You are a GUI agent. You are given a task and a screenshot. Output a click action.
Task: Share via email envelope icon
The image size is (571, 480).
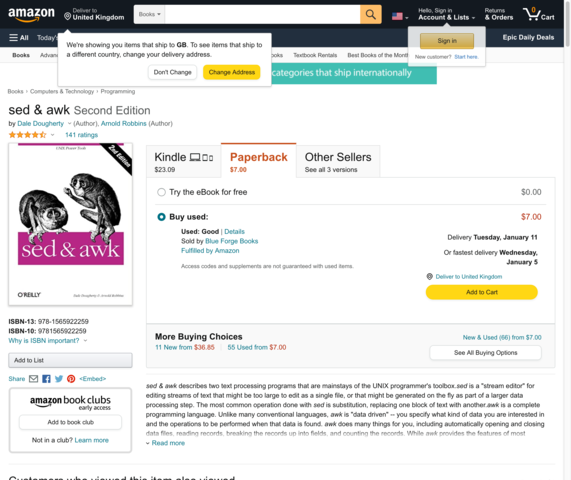[x=34, y=379]
